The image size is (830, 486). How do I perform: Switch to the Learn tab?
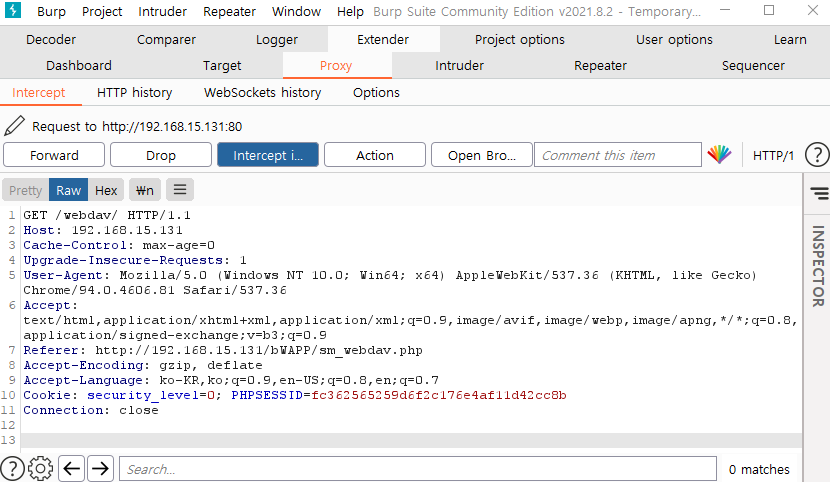click(790, 40)
